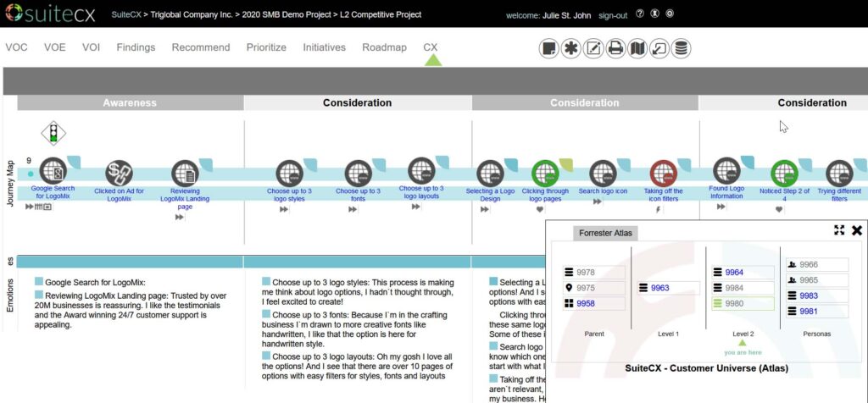Select the Google Search for LogoMix touchpoint icon
868x403 pixels.
pyautogui.click(x=53, y=171)
